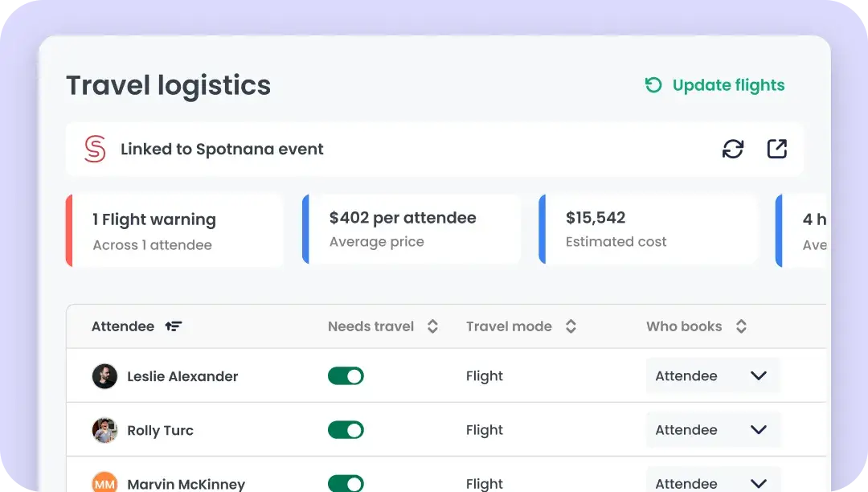
Task: Toggle Needs travel for Marvin McKinney
Action: coord(346,483)
